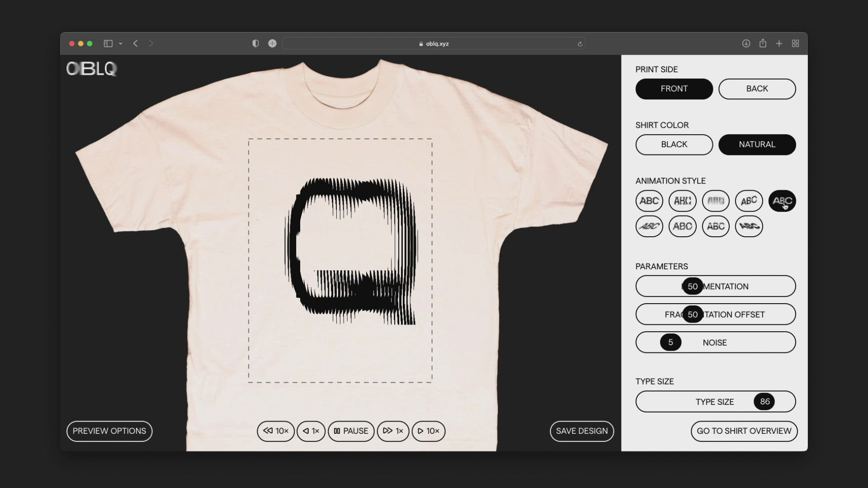The height and width of the screenshot is (488, 868).
Task: Fast-forward playback at 1x speed
Action: point(393,431)
